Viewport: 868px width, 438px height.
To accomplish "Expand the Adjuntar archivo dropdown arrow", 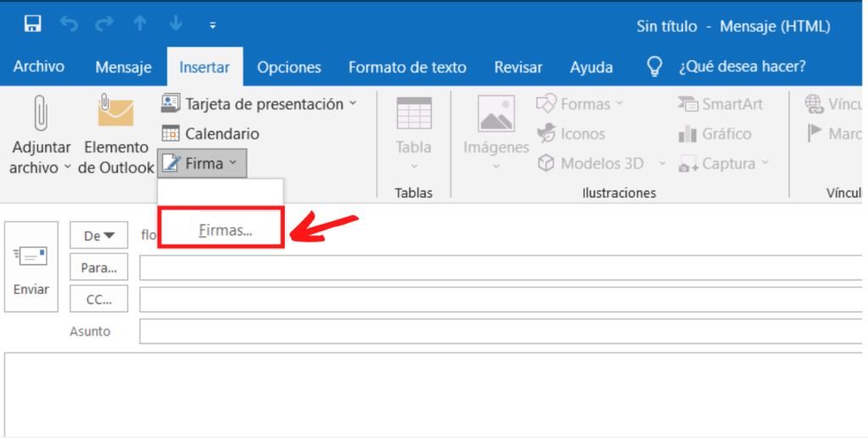I will pos(68,166).
